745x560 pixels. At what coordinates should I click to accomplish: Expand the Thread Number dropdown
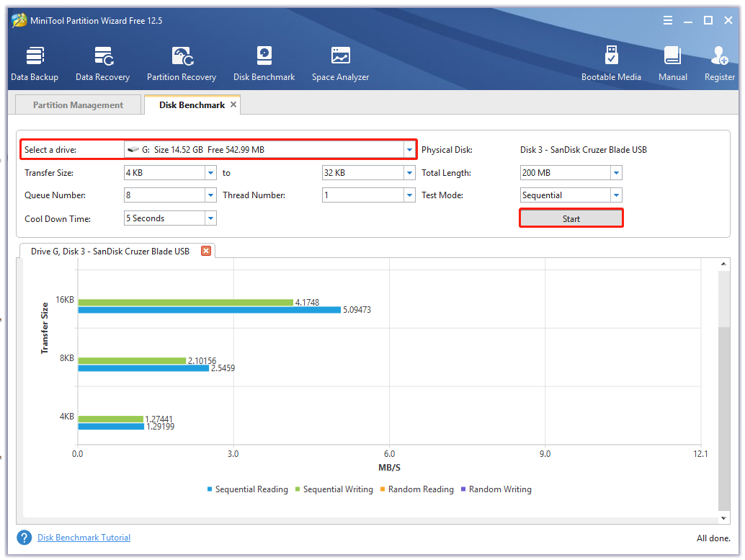pos(409,195)
